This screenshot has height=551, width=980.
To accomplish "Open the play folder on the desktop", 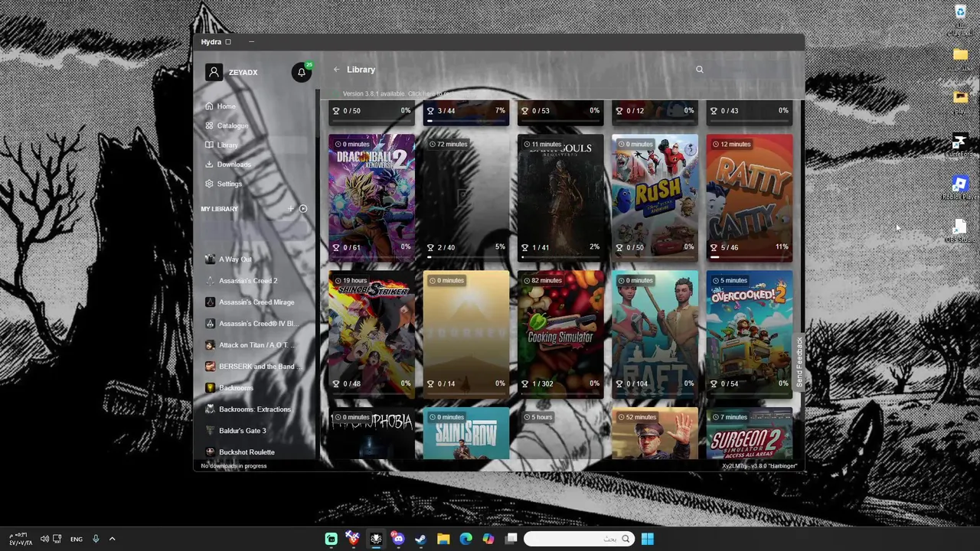I will 960,102.
